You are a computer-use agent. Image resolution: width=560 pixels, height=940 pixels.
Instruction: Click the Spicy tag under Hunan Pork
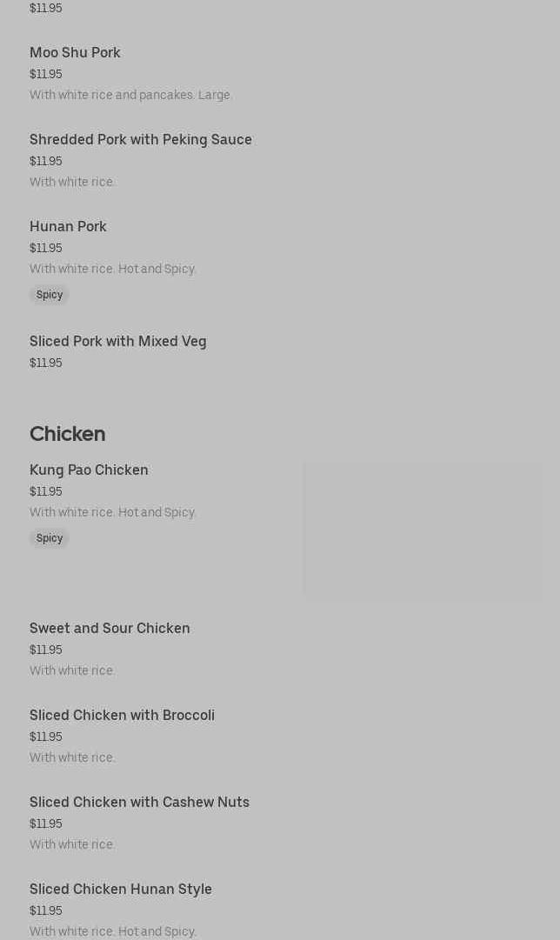(50, 295)
